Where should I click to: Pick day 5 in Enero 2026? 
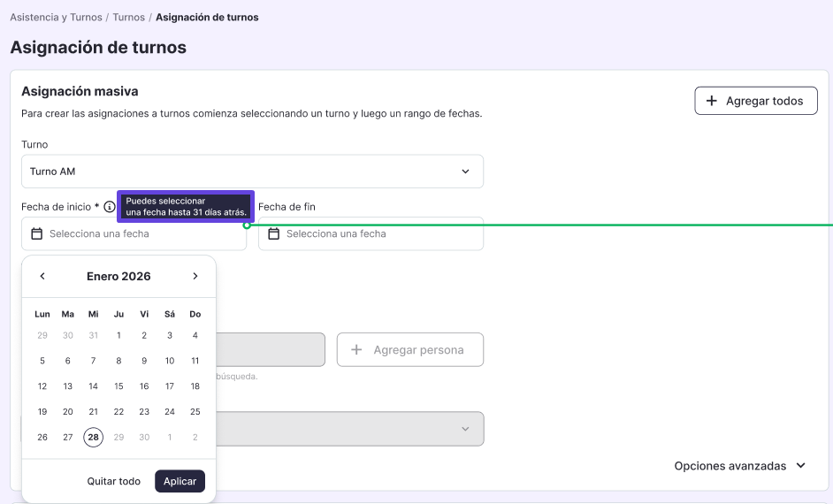click(x=42, y=361)
